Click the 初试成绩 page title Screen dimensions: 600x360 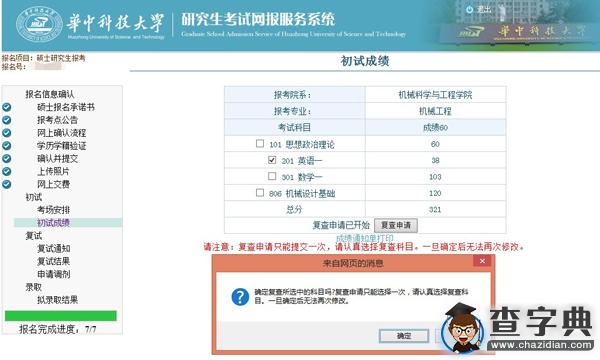tap(365, 61)
